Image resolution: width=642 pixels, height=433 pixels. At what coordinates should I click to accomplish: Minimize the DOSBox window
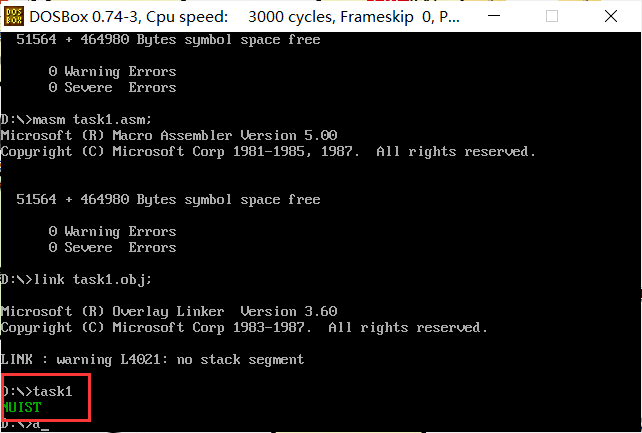tap(494, 16)
